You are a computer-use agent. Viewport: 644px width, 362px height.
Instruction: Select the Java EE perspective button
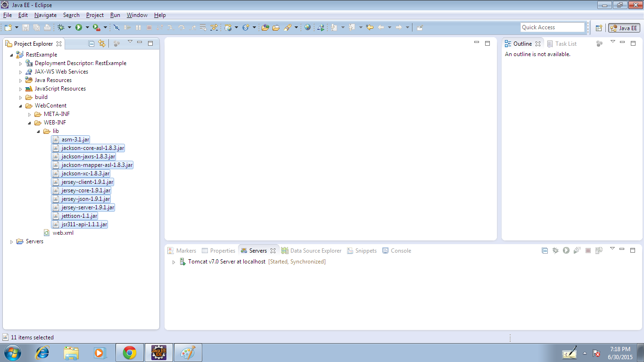pyautogui.click(x=624, y=28)
